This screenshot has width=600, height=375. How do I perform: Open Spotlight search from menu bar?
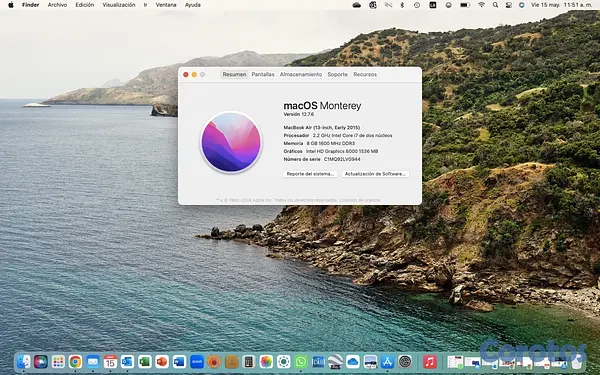pyautogui.click(x=496, y=5)
